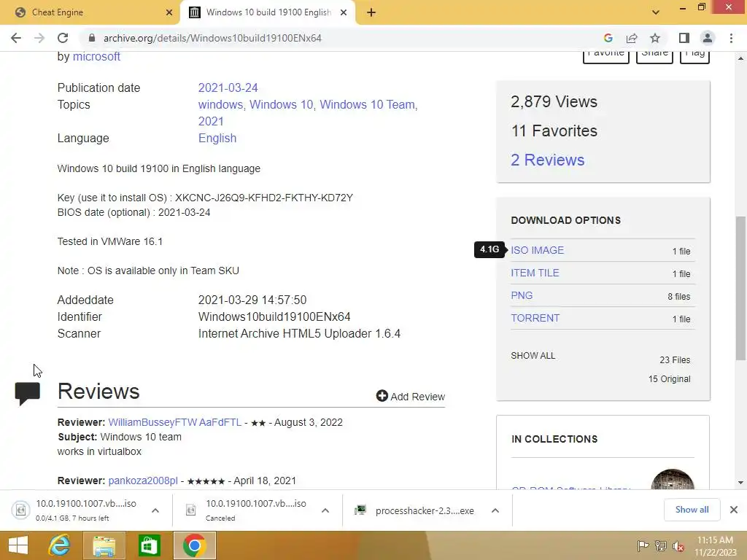Open publication date 2021-03-24 link
The image size is (747, 560).
tap(228, 88)
